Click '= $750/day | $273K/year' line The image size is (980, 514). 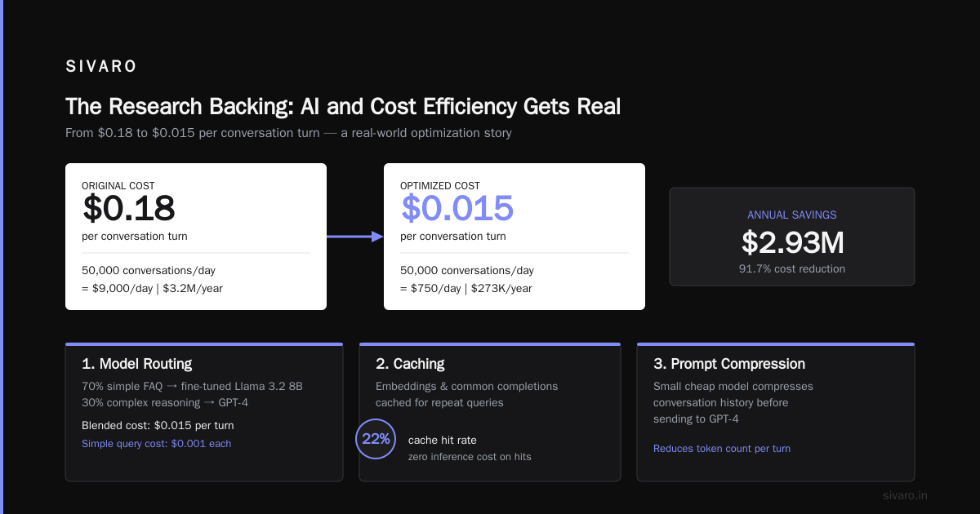click(465, 288)
